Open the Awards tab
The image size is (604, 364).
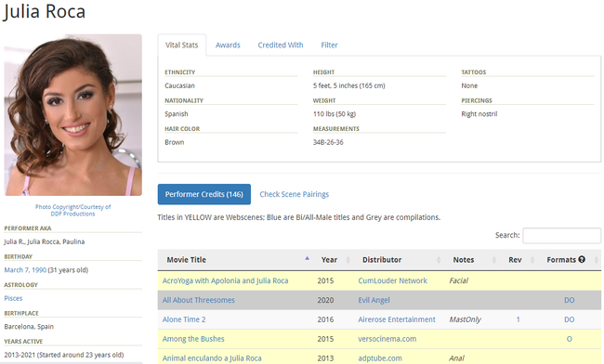[x=228, y=45]
